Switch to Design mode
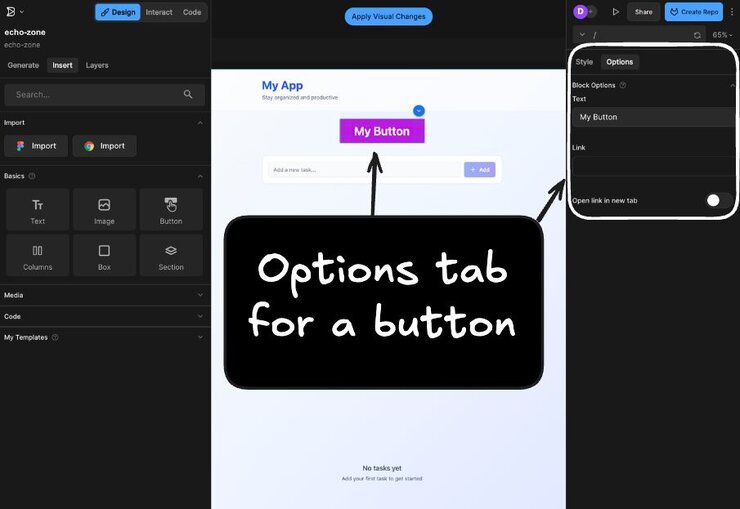 pos(118,12)
